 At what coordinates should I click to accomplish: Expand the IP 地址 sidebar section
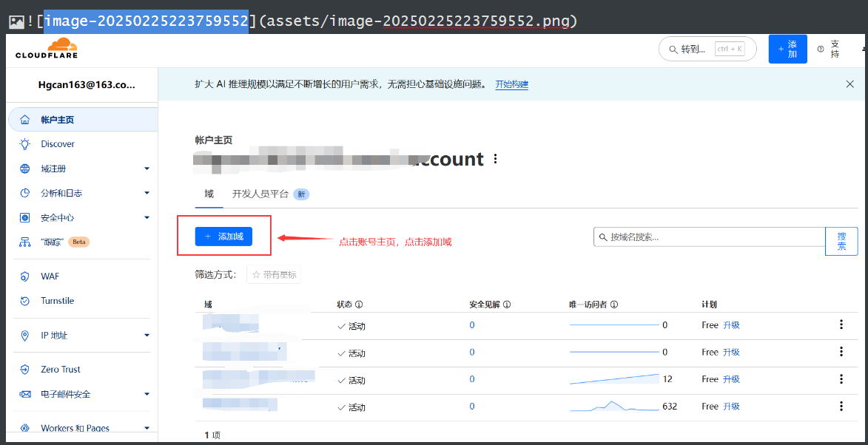(147, 336)
